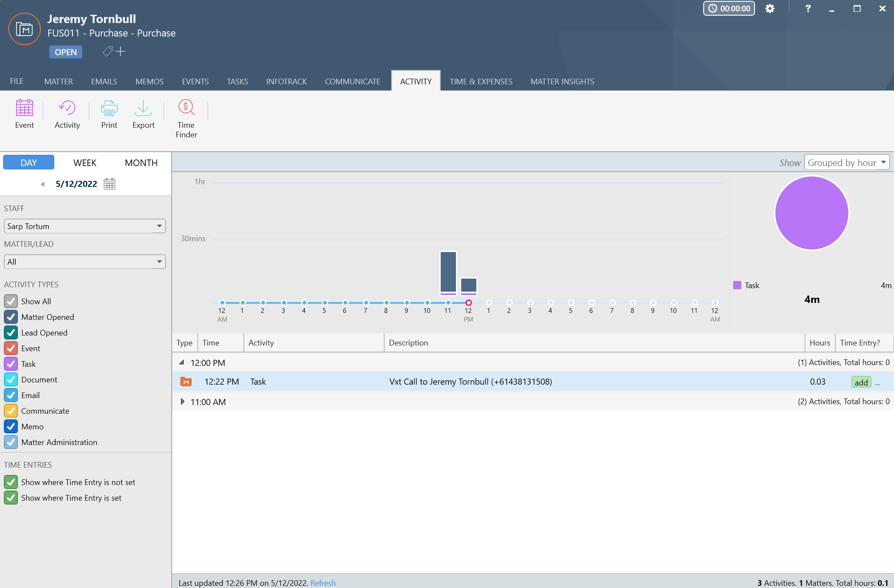This screenshot has height=588, width=894.
Task: Click the Refresh link in status bar
Action: tap(323, 583)
